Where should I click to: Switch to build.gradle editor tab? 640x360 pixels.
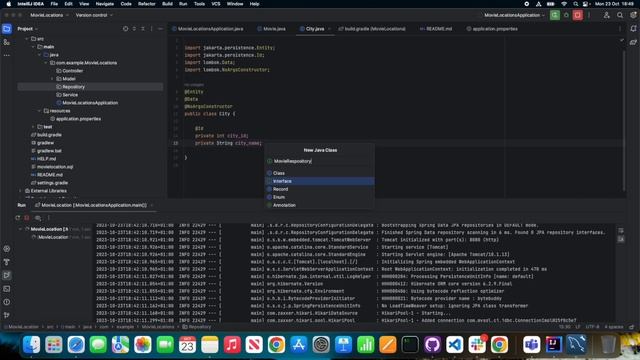372,29
